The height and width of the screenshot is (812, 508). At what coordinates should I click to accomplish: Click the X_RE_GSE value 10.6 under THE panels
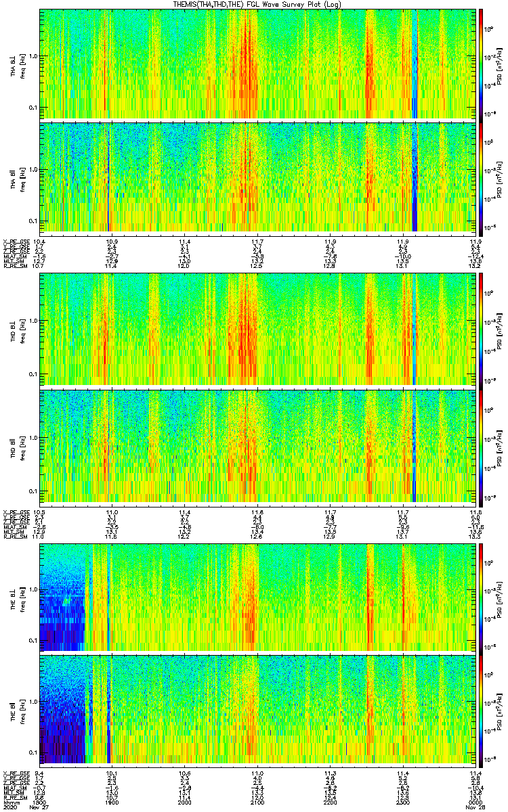click(x=184, y=773)
